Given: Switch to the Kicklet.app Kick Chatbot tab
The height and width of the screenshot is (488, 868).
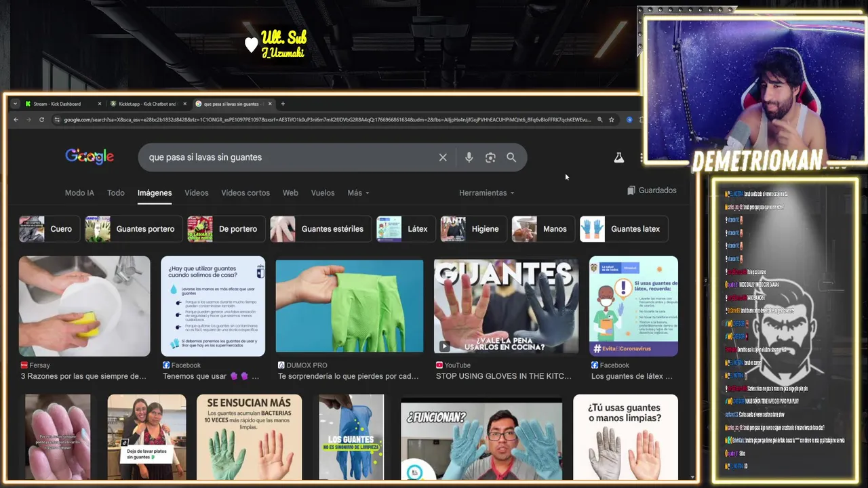Looking at the screenshot, I should pos(147,104).
